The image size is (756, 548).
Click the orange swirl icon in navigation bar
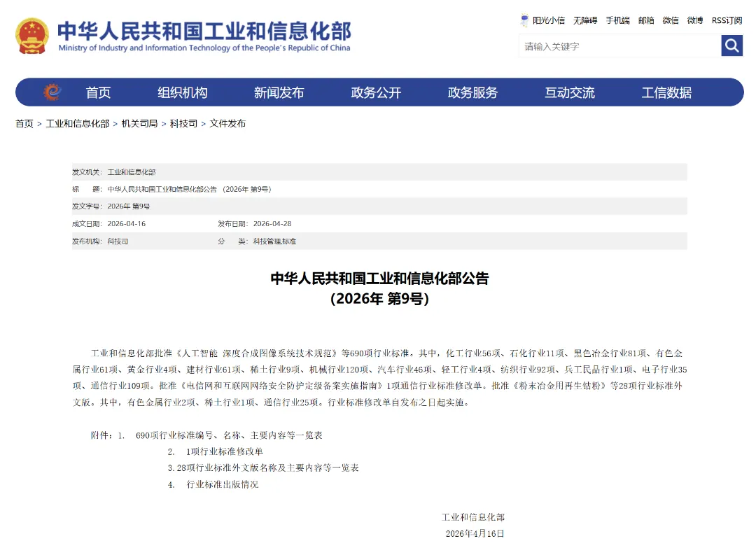pyautogui.click(x=52, y=92)
